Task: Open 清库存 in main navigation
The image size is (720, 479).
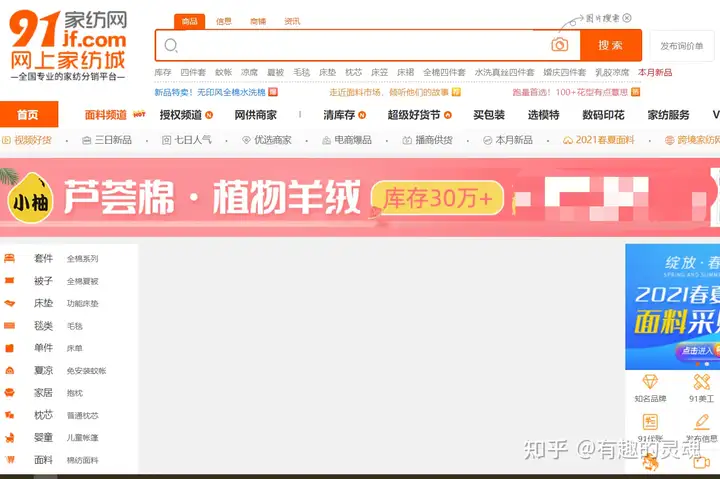Action: (x=339, y=115)
